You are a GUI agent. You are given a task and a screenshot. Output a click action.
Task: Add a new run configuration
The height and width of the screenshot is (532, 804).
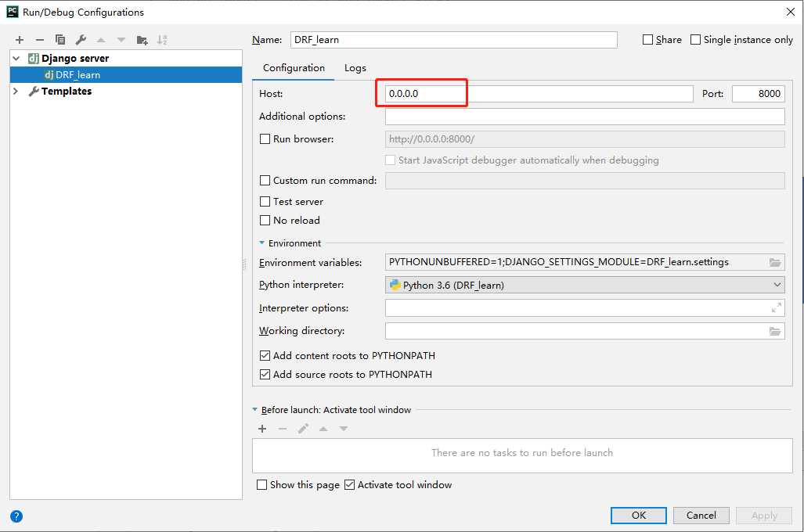(20, 40)
